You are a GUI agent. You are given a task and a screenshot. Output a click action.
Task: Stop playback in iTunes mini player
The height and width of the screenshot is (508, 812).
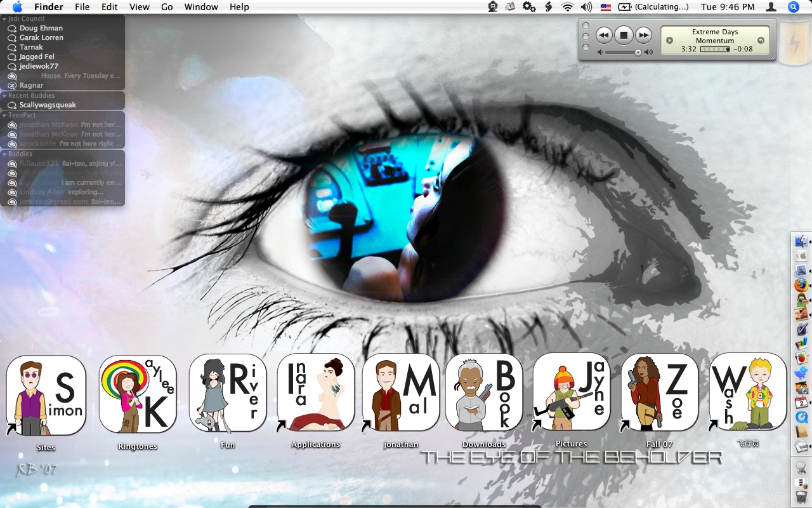click(x=624, y=35)
